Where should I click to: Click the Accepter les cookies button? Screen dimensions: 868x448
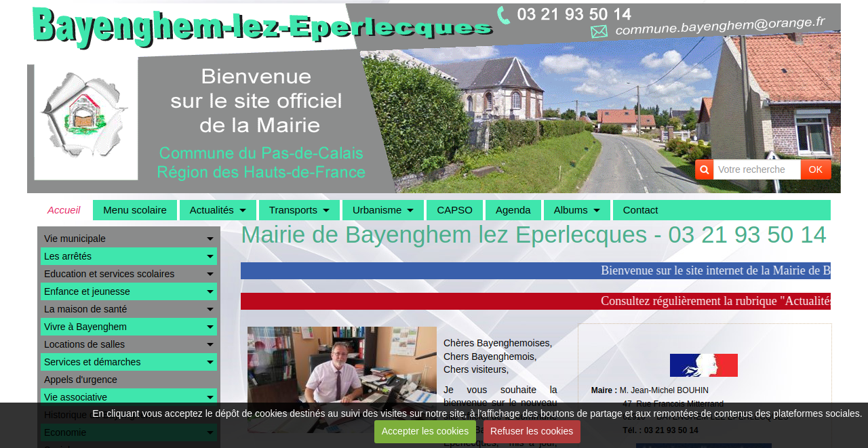coord(425,432)
